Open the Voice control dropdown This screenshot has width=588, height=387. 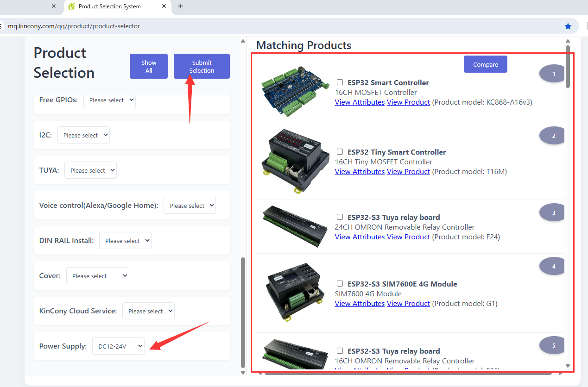[190, 206]
